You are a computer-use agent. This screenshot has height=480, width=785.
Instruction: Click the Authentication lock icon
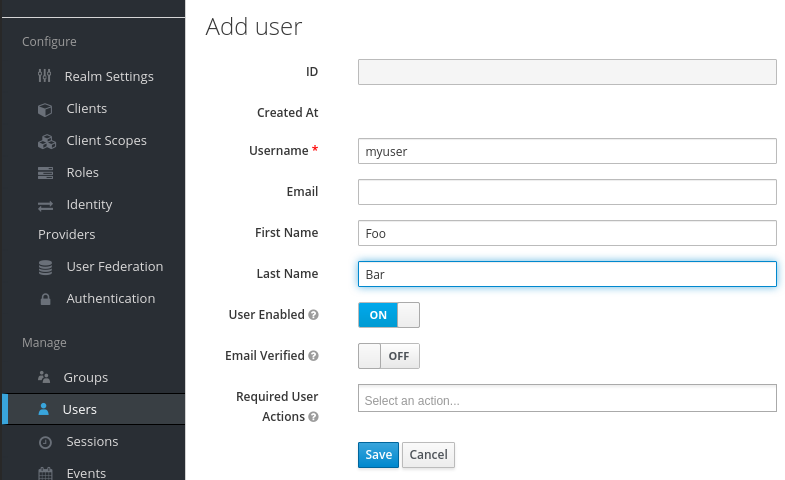[x=45, y=299]
